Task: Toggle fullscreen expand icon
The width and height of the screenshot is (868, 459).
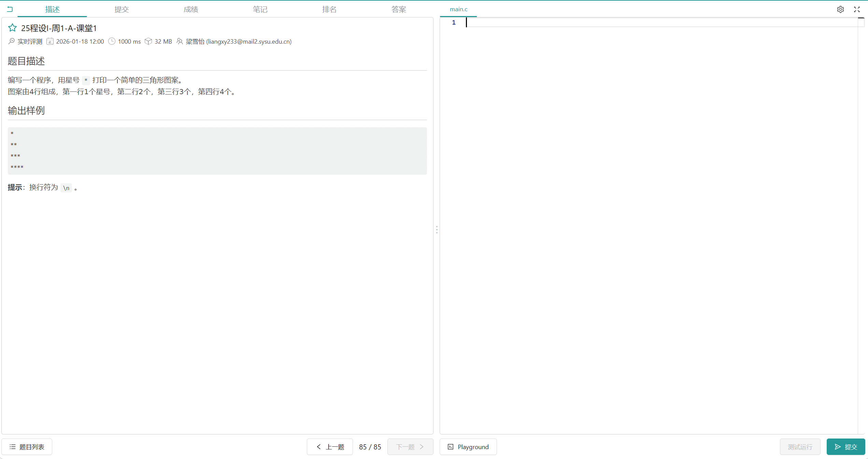Action: click(857, 9)
